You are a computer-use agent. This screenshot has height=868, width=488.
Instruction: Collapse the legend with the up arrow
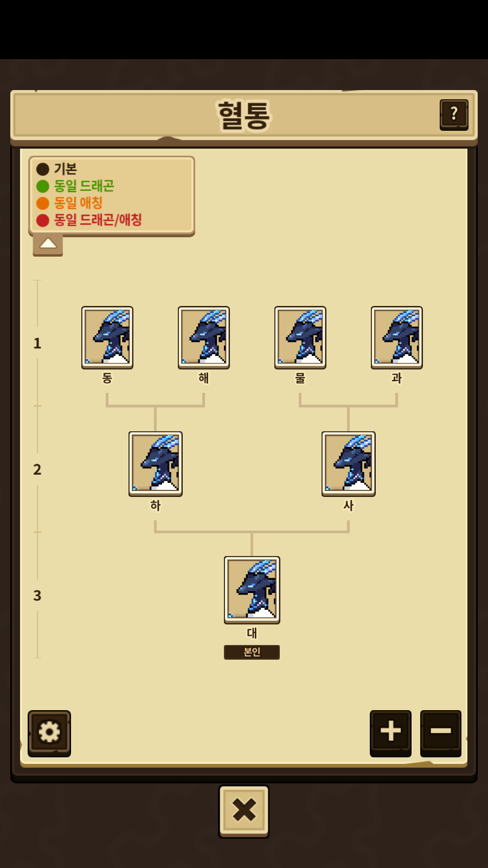pyautogui.click(x=48, y=244)
